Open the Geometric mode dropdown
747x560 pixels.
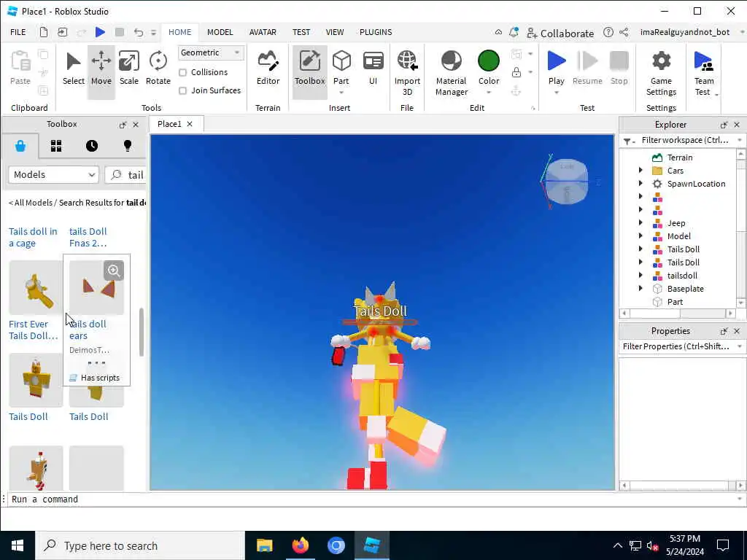click(x=211, y=52)
